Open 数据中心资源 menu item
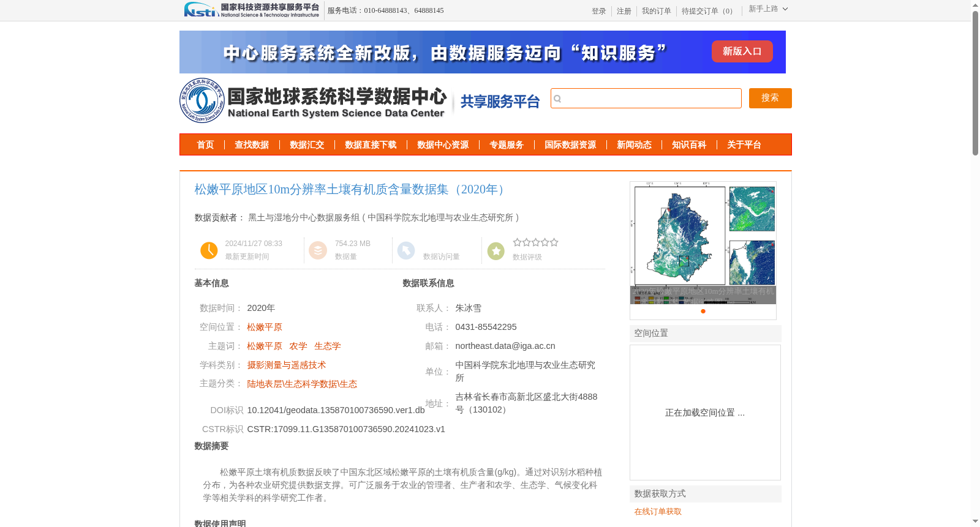This screenshot has height=527, width=980. pyautogui.click(x=443, y=145)
